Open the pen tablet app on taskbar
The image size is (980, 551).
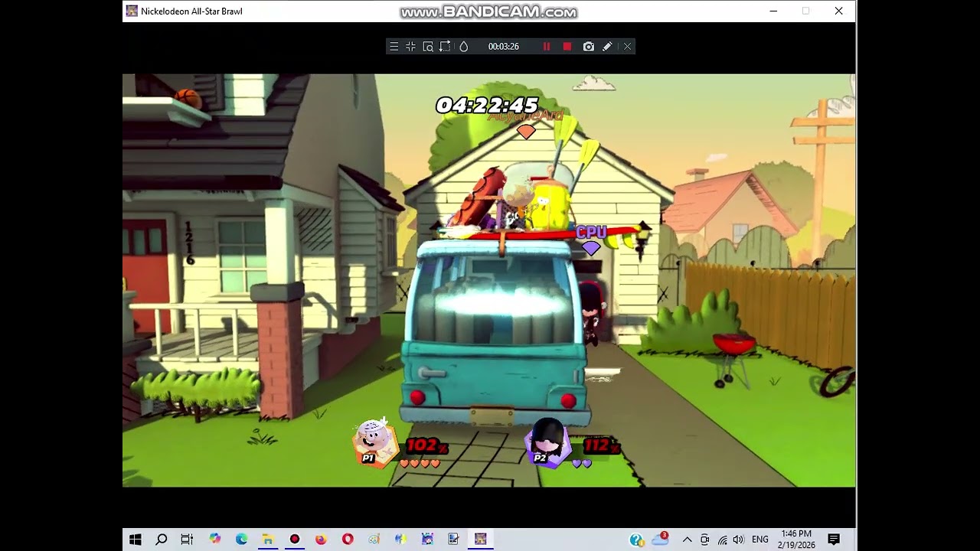(453, 540)
